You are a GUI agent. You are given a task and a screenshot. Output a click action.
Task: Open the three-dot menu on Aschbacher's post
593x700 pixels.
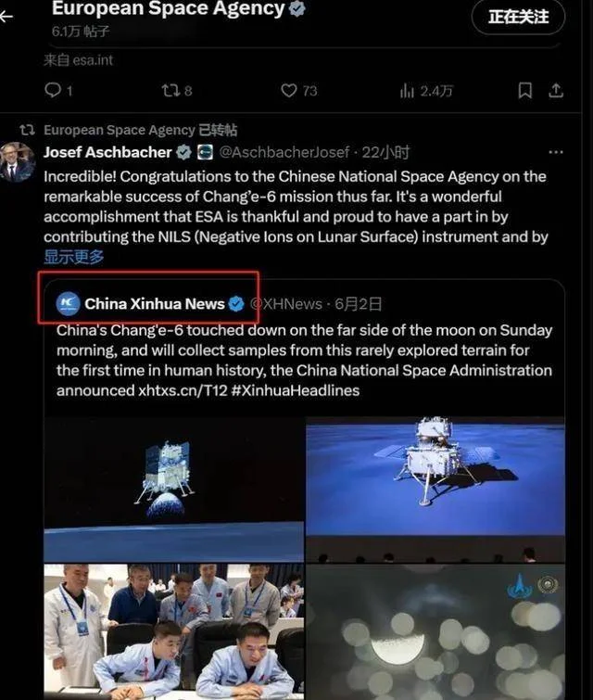(x=556, y=152)
